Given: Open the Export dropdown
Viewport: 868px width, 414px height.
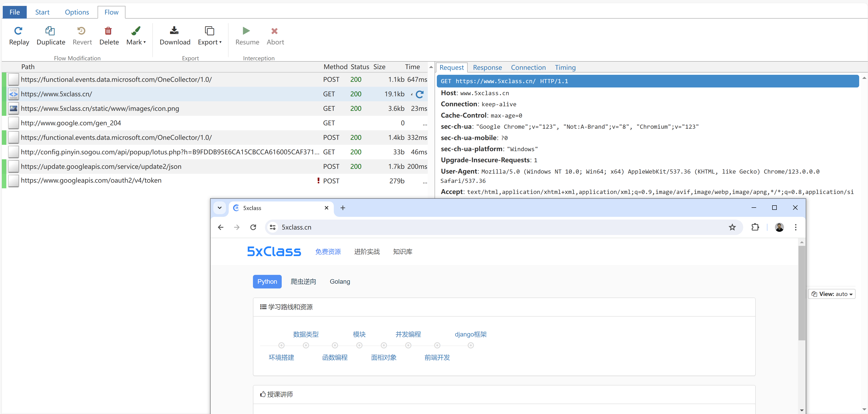Looking at the screenshot, I should coord(210,36).
